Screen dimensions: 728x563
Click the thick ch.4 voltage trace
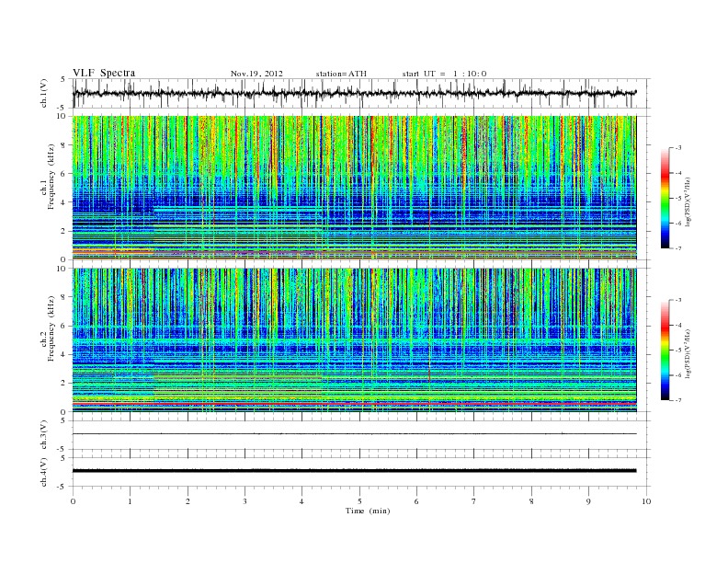(354, 471)
